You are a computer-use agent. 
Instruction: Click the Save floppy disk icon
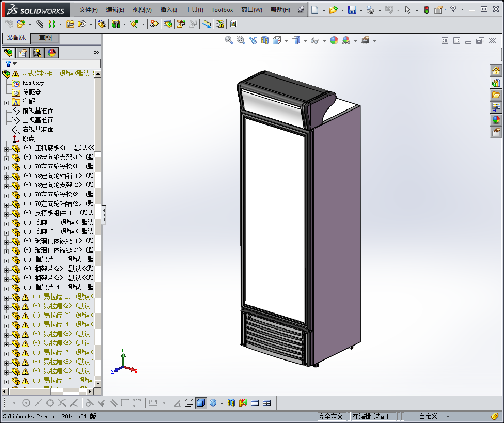pyautogui.click(x=352, y=10)
